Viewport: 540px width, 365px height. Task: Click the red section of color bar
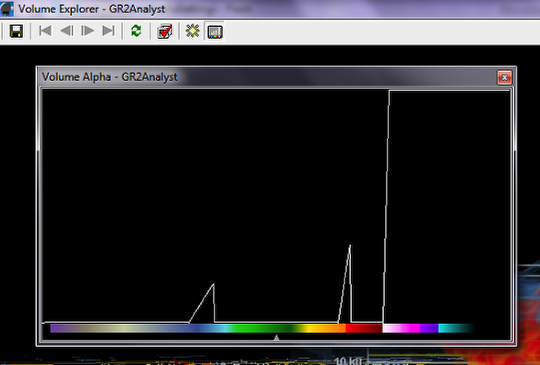[x=364, y=328]
